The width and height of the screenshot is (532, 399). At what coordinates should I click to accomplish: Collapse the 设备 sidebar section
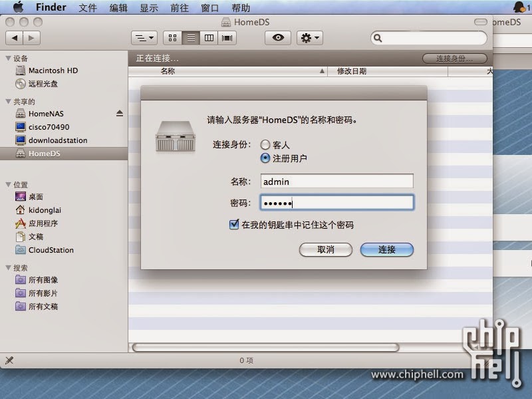click(9, 58)
